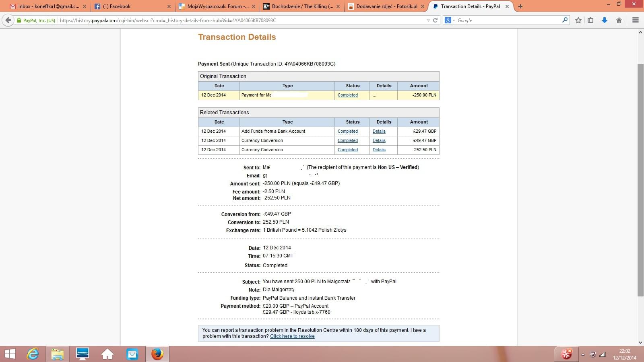Launch Internet Explorer from the taskbar
This screenshot has height=362, width=644.
[x=33, y=354]
